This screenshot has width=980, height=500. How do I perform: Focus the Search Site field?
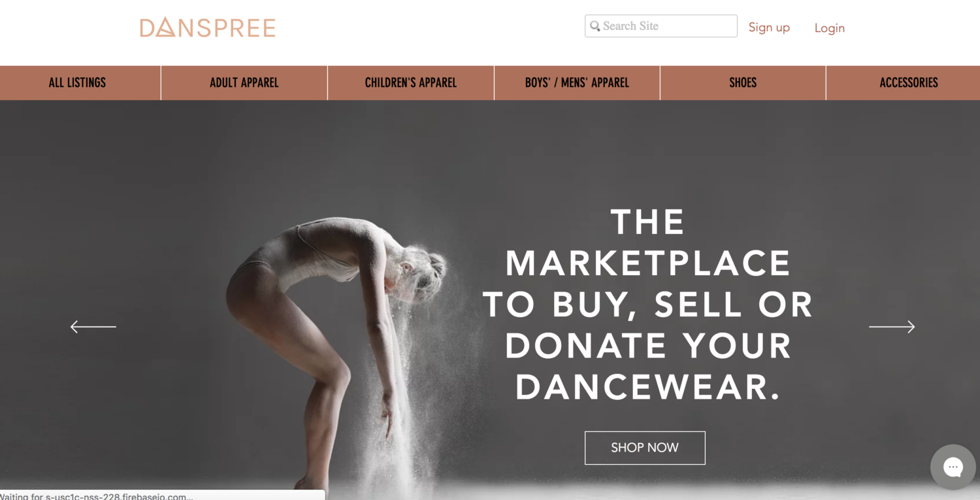(x=661, y=26)
